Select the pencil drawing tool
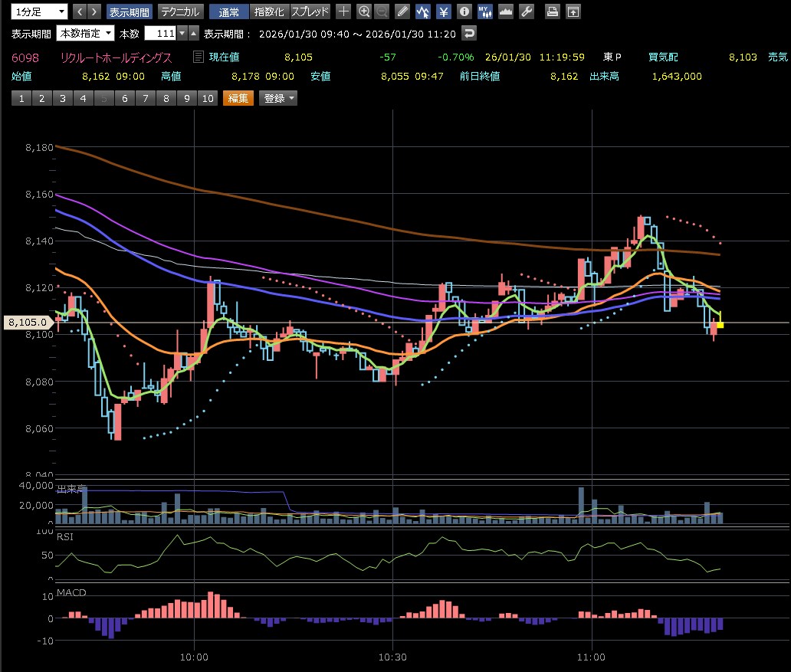 tap(403, 11)
